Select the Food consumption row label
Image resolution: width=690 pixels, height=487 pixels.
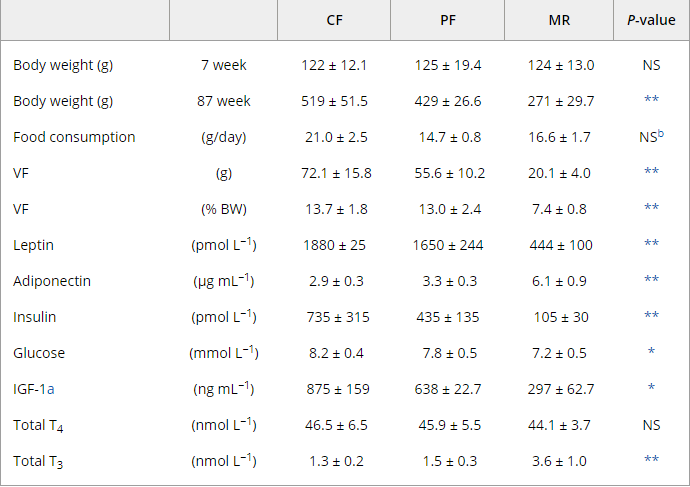[74, 137]
